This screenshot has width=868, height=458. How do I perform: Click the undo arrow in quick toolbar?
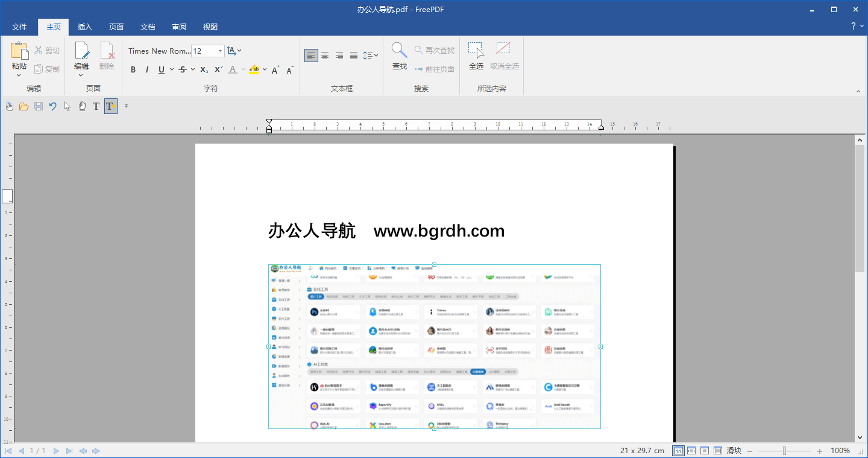pyautogui.click(x=53, y=106)
